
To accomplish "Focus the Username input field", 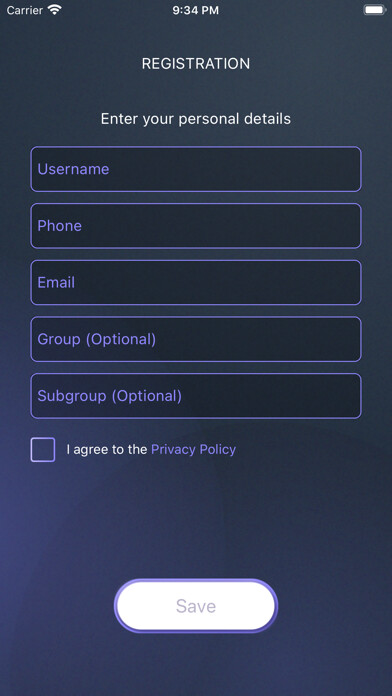I will (196, 169).
